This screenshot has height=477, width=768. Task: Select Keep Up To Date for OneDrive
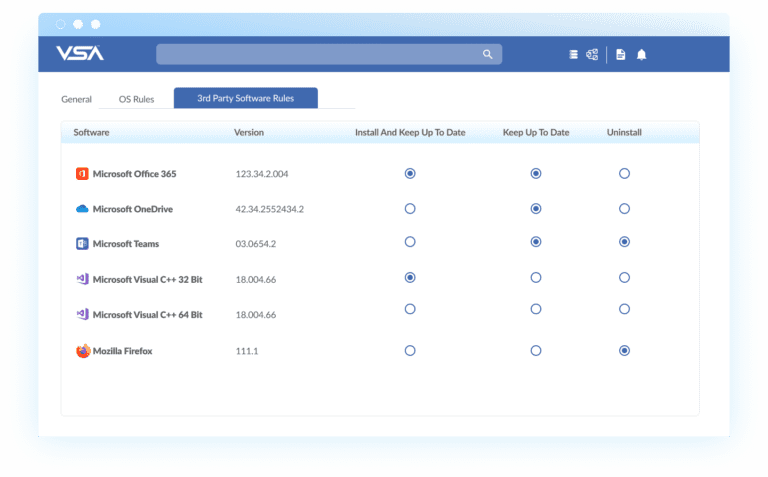pos(536,209)
